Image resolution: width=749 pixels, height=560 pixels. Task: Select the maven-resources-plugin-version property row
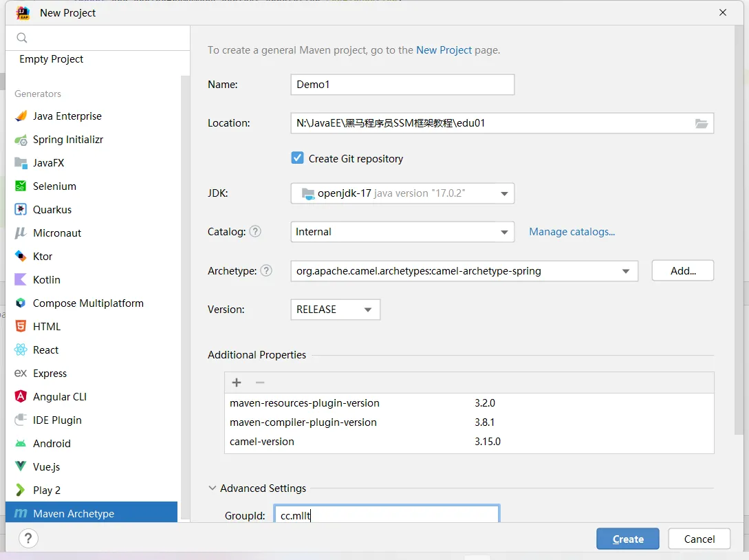tap(469, 403)
